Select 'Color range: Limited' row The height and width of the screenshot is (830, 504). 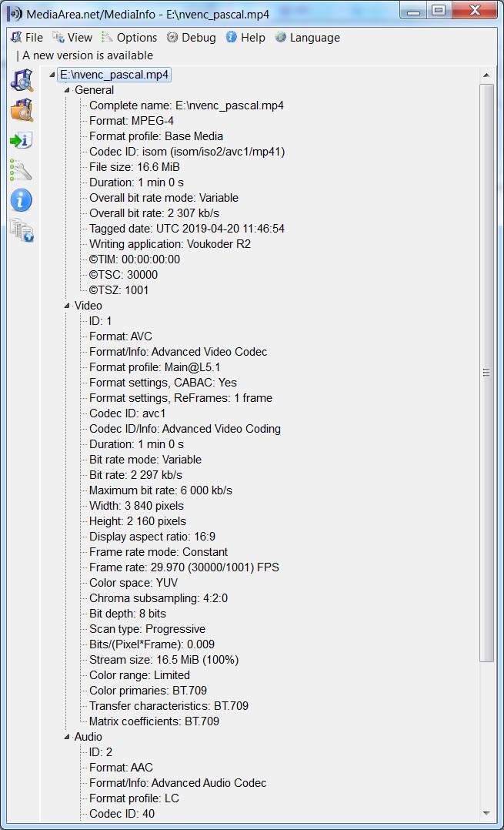[x=139, y=675]
